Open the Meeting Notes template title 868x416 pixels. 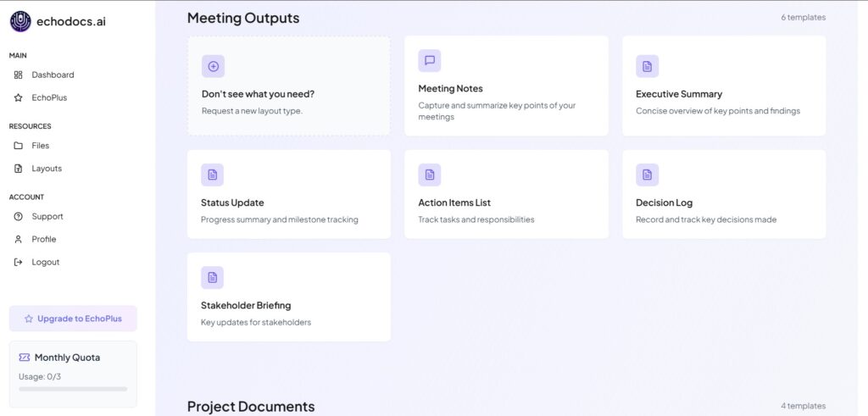[x=451, y=88]
